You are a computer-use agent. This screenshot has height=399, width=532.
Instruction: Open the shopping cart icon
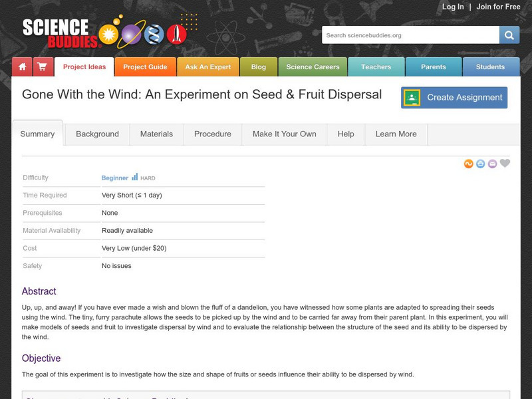[43, 67]
